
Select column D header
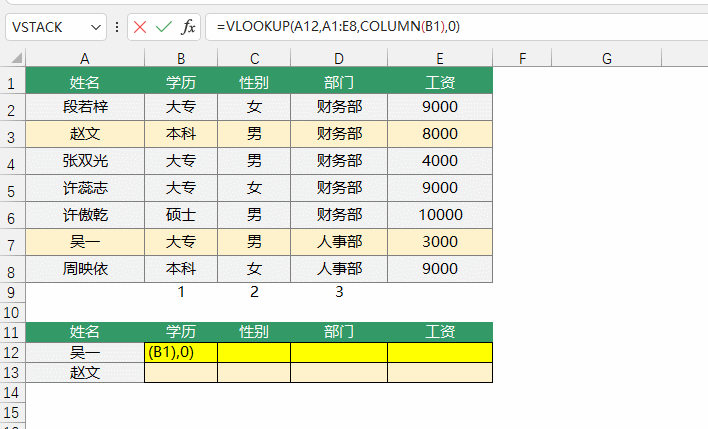pyautogui.click(x=339, y=58)
